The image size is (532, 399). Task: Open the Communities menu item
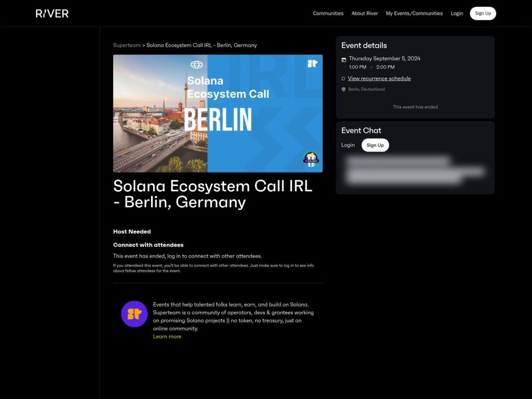point(328,13)
